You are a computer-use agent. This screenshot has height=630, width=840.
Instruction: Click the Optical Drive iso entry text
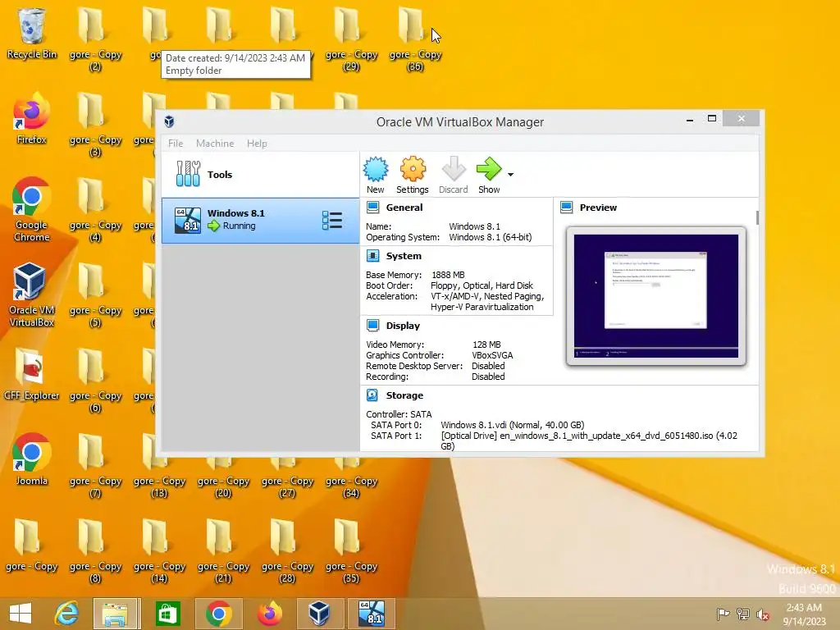589,441
